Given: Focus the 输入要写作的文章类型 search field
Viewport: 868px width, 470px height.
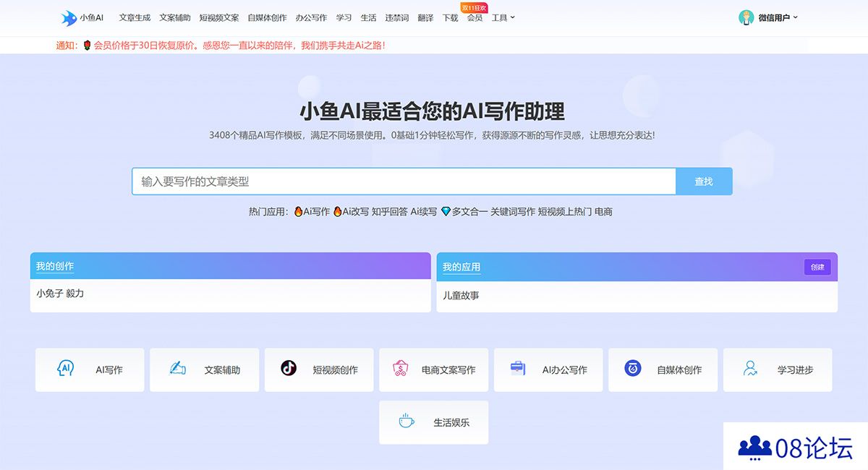Looking at the screenshot, I should click(404, 181).
